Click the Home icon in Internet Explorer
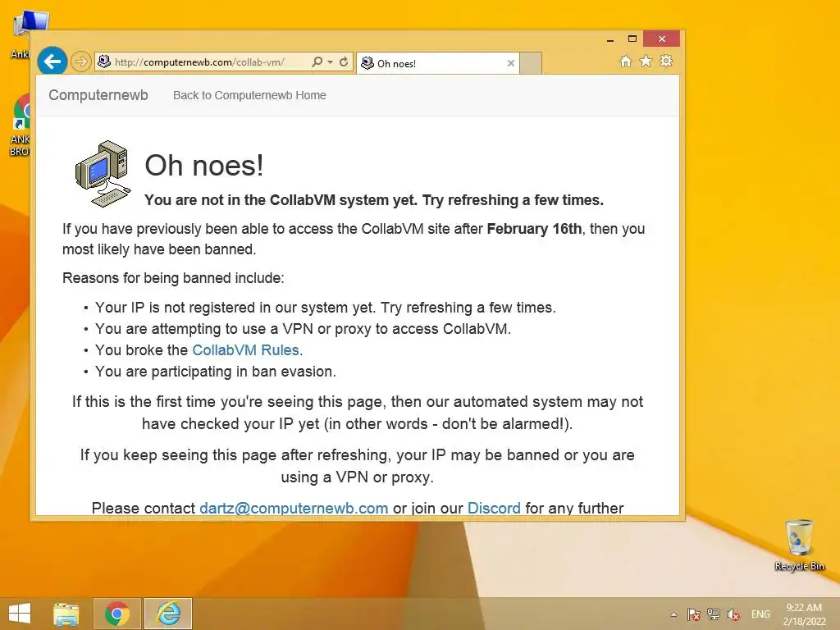The width and height of the screenshot is (840, 630). (626, 61)
